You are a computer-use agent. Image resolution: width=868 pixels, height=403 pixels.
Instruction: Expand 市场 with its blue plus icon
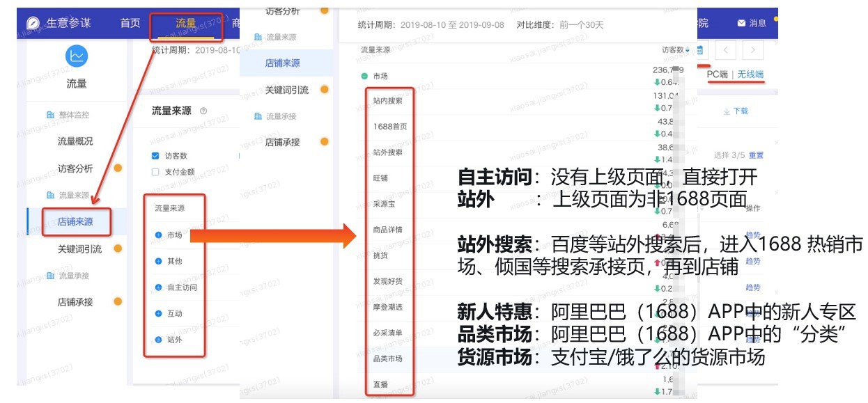[x=158, y=235]
